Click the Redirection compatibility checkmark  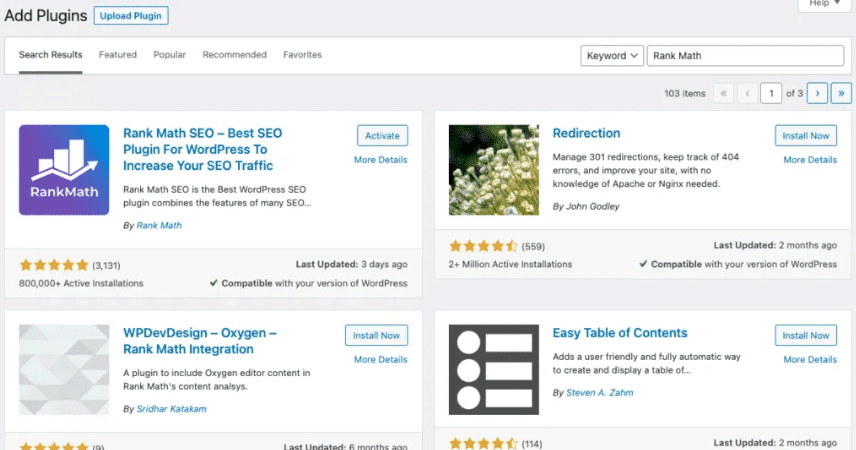tap(643, 264)
